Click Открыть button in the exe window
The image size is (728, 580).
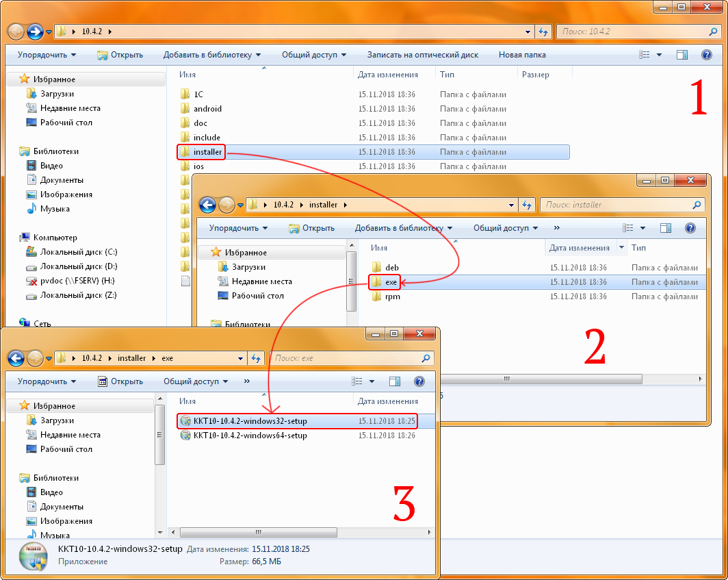120,381
